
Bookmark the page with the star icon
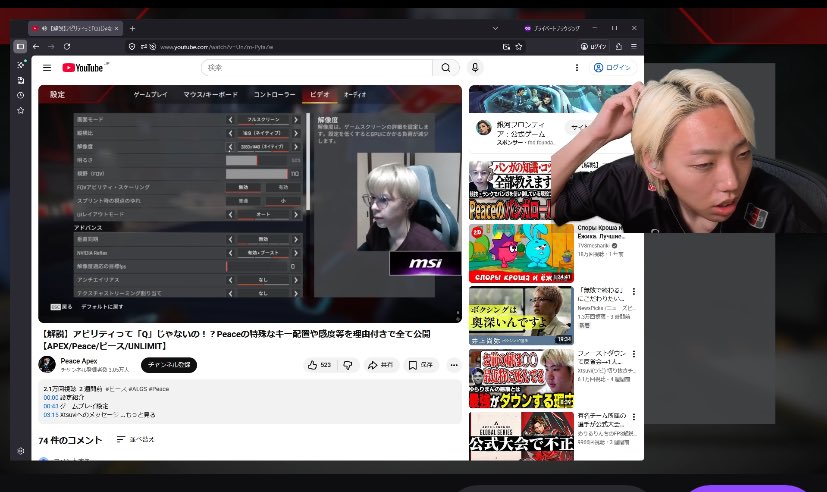point(519,46)
